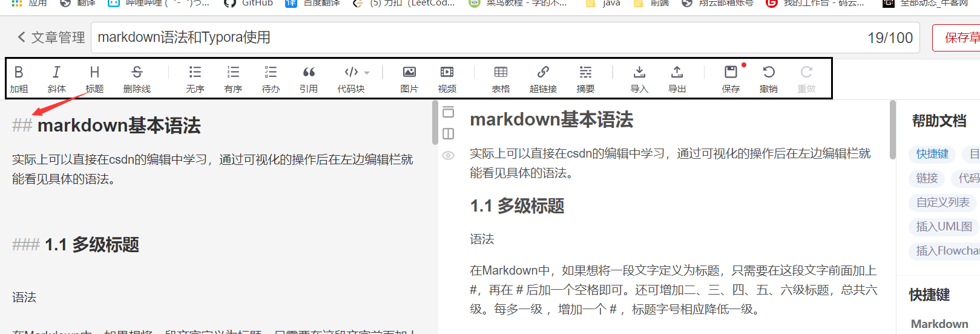Insert an image with 图片 icon

tap(409, 79)
